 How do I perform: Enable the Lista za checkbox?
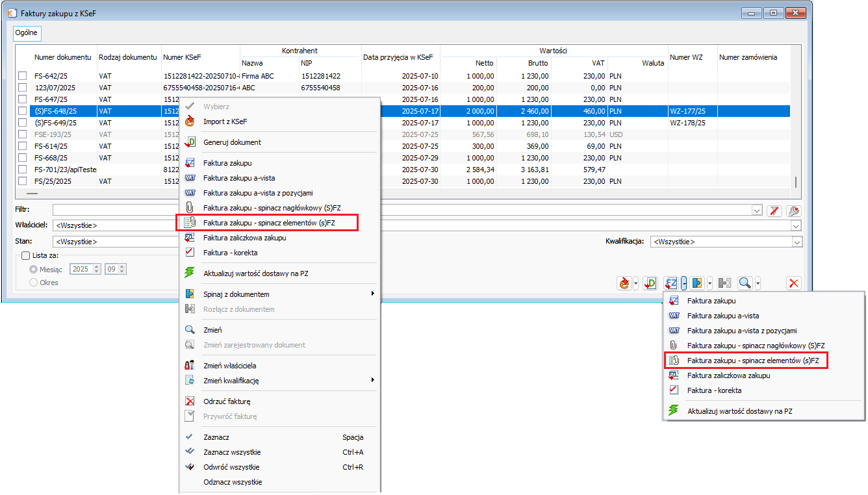(26, 256)
